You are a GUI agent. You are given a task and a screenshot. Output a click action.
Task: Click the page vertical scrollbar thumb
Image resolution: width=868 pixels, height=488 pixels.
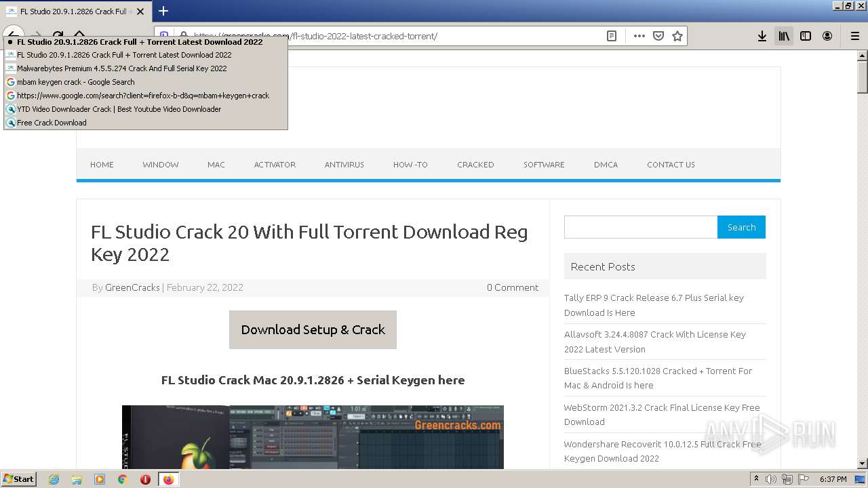pos(862,77)
